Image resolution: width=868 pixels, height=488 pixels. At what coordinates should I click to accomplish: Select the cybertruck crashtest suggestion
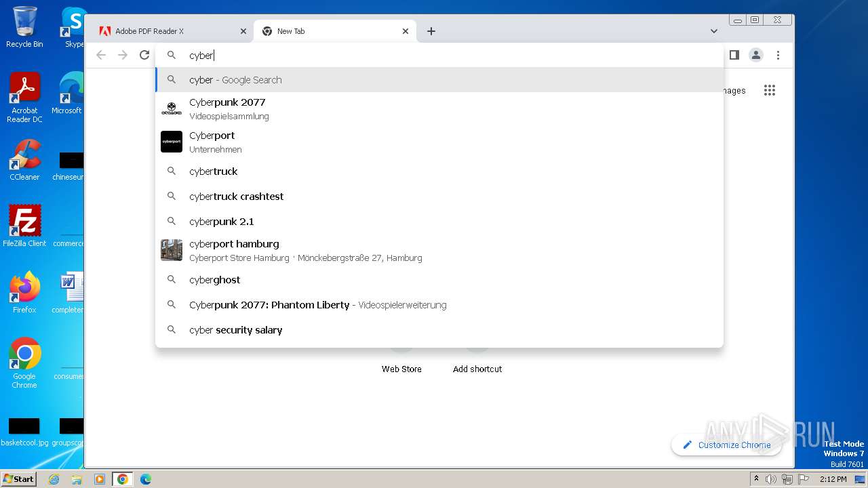[x=439, y=197]
